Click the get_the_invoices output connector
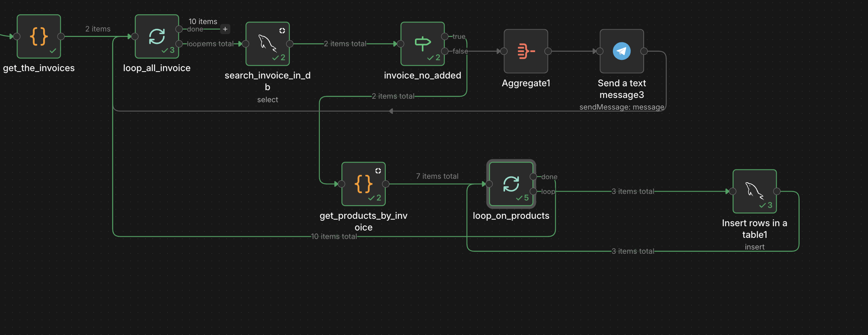The width and height of the screenshot is (868, 335). 61,37
